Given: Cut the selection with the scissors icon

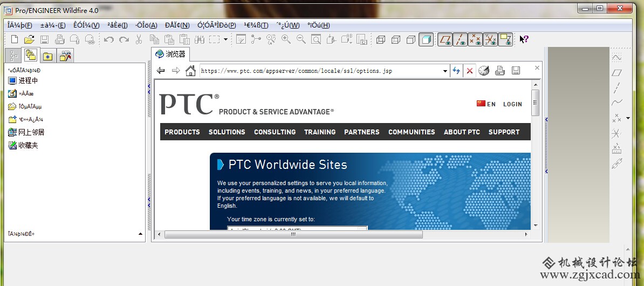Looking at the screenshot, I should click(139, 39).
